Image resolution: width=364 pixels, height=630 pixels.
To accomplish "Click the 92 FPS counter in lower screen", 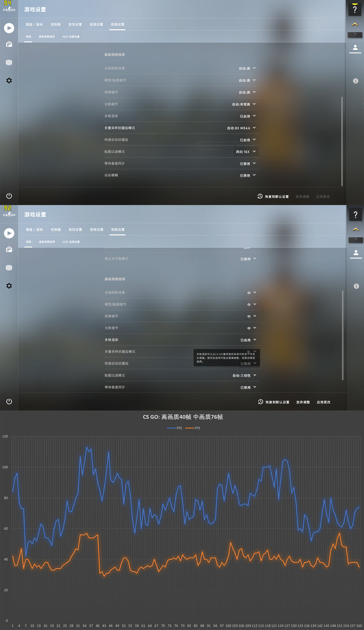I will [x=7, y=208].
